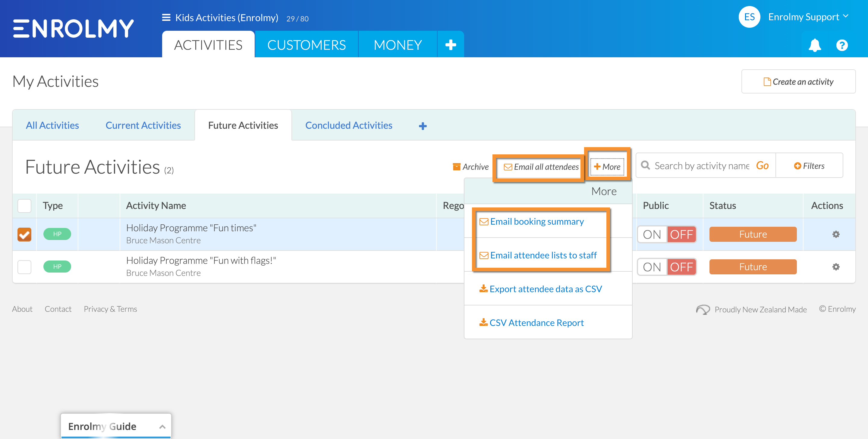Switch to the ACTIVITIES tab

(x=208, y=45)
